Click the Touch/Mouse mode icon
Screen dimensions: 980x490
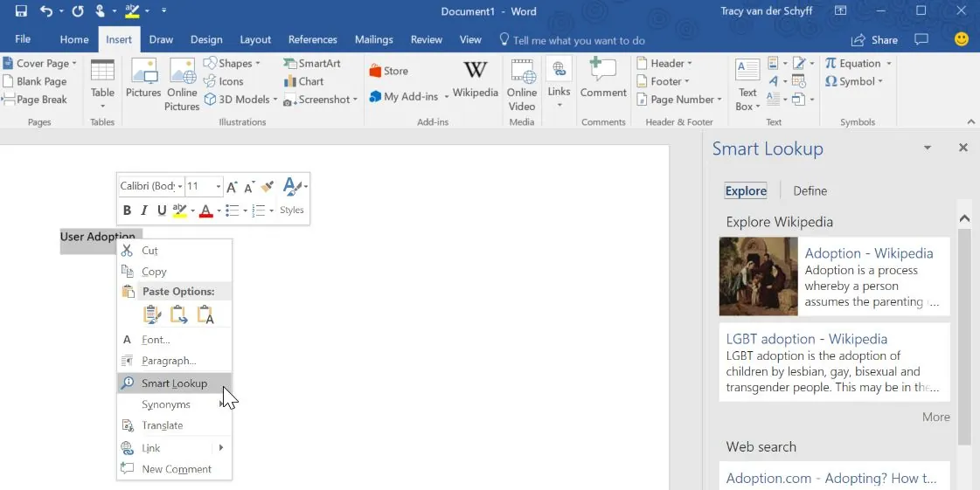click(x=100, y=11)
